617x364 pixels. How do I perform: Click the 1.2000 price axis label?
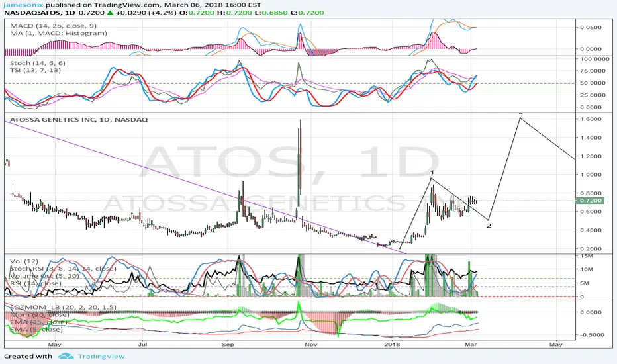(591, 156)
